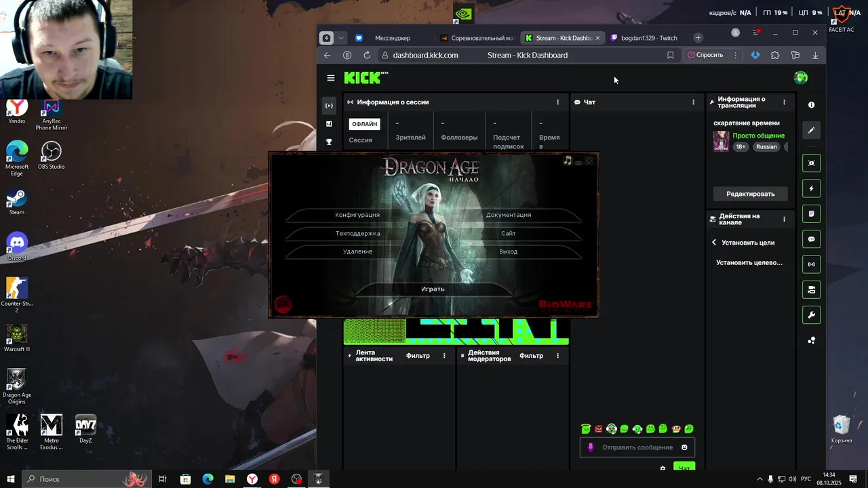Toggle the chat bubble widget in right rail
This screenshot has width=868, height=488.
pyautogui.click(x=812, y=239)
